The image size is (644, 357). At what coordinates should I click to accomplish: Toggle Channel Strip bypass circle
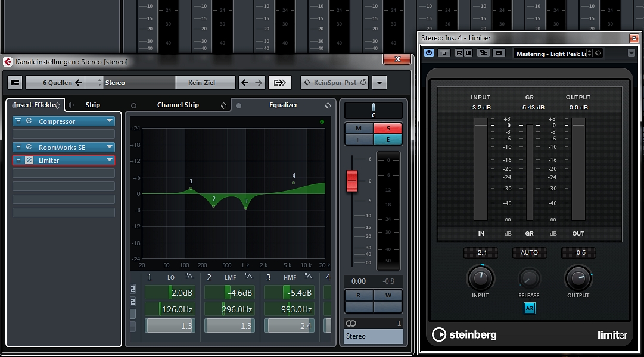(133, 105)
